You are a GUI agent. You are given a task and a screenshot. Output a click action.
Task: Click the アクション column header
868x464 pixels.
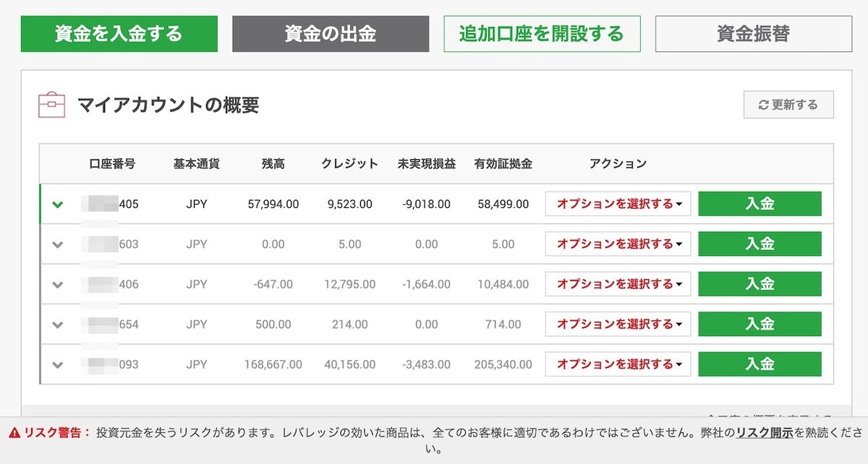618,163
